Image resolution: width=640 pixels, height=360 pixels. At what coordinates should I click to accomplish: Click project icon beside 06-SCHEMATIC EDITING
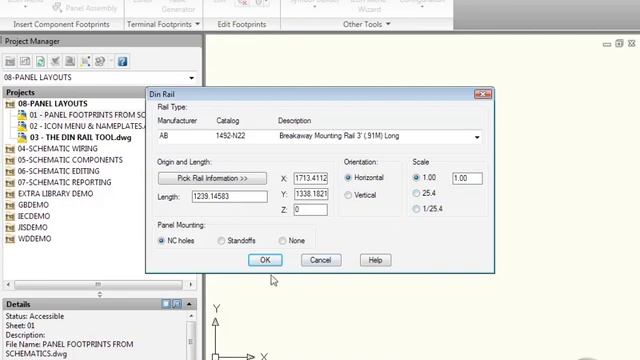point(10,171)
